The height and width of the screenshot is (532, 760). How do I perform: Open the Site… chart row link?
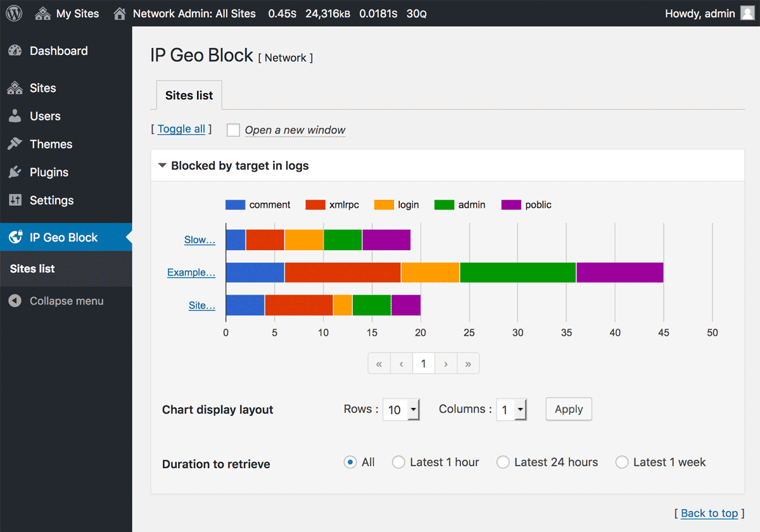202,305
